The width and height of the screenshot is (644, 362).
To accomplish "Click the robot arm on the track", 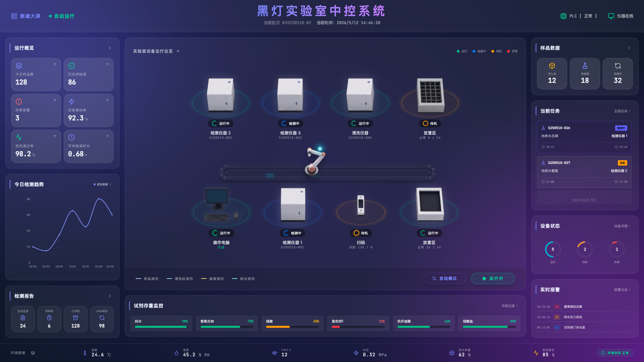I will pos(315,161).
